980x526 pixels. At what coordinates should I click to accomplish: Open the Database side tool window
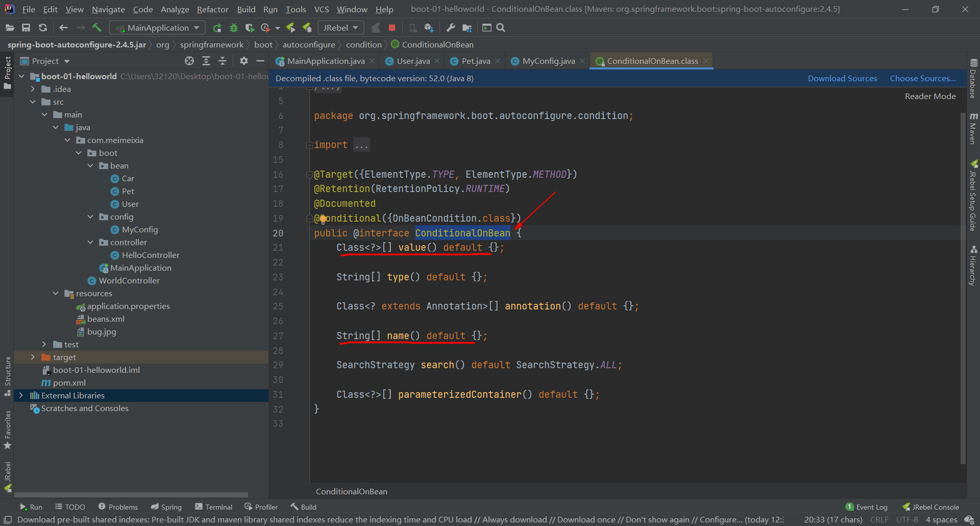pyautogui.click(x=973, y=78)
